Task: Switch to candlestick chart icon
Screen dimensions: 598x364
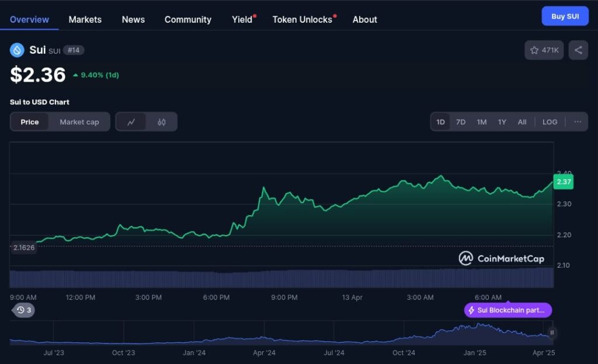Action: [x=162, y=122]
